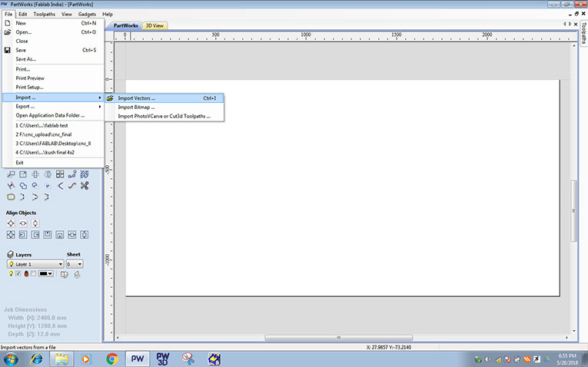Screen dimensions: 588x367
Task: Open the Toolpaths menu
Action: 45,14
